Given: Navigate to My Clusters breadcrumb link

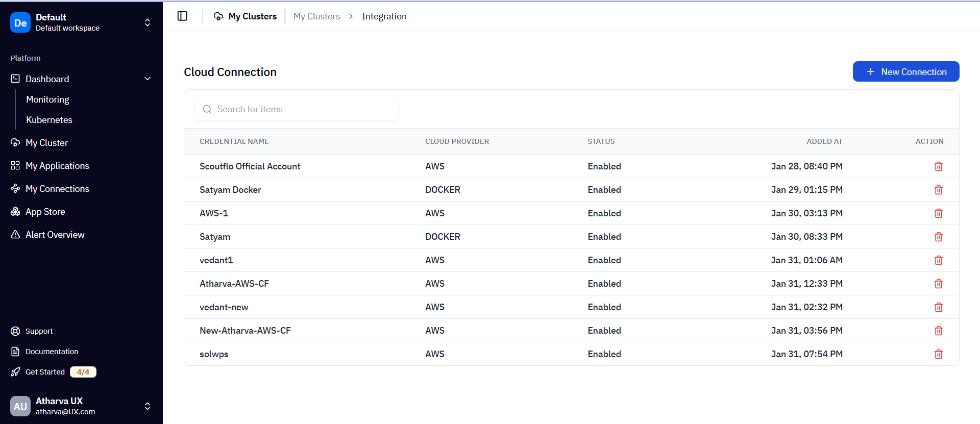Looking at the screenshot, I should point(316,16).
